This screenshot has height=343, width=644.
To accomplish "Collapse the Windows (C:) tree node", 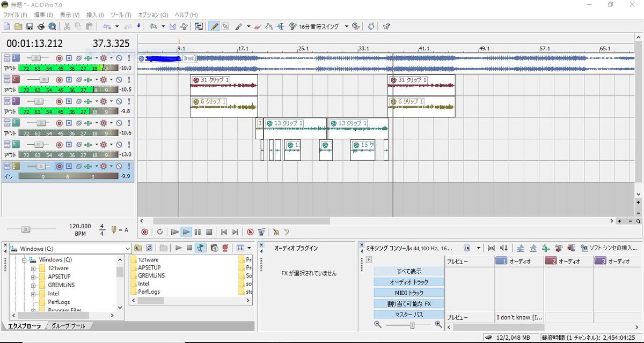I will tap(24, 260).
